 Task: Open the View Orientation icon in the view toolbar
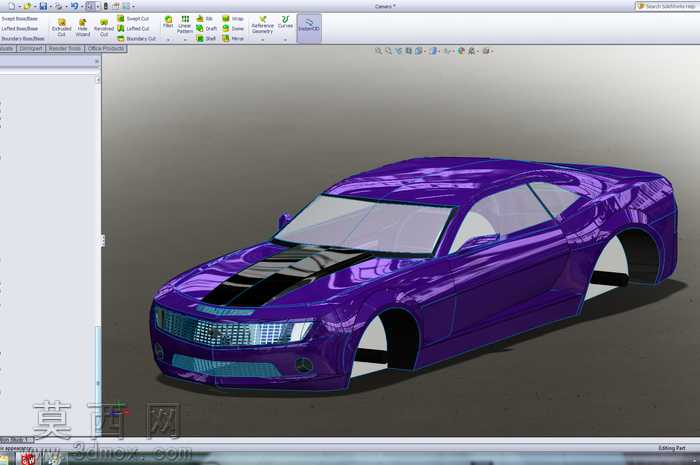418,51
